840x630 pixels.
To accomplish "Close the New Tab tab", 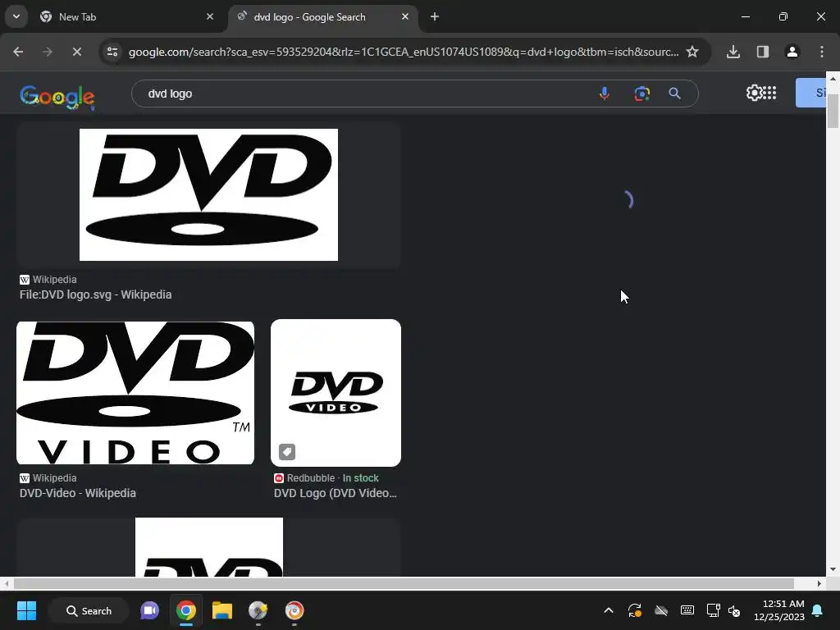I will click(x=210, y=16).
